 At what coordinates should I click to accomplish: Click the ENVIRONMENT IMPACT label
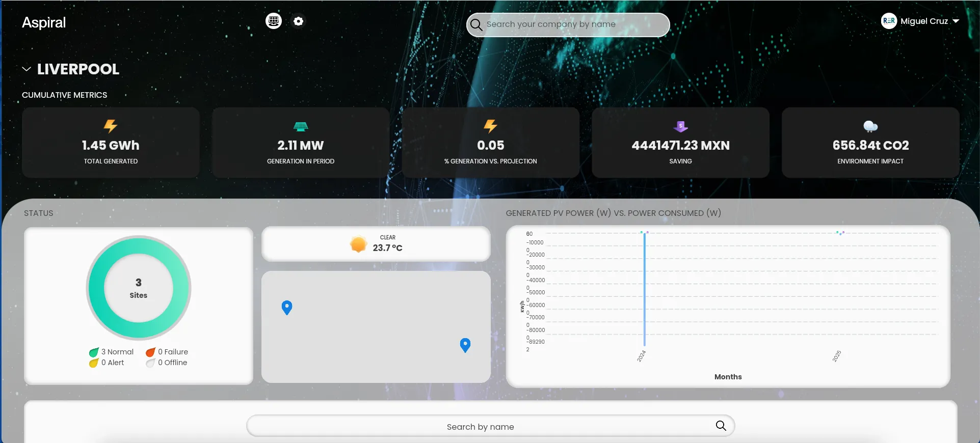pos(870,161)
